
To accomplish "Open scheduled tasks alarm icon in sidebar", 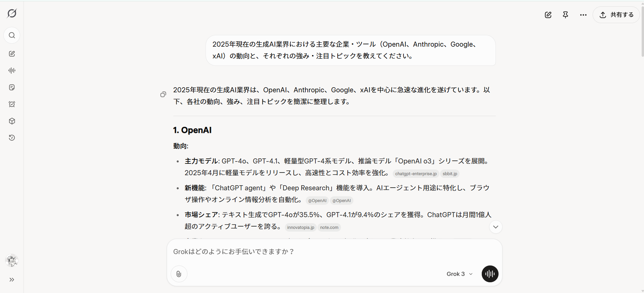I will (12, 104).
